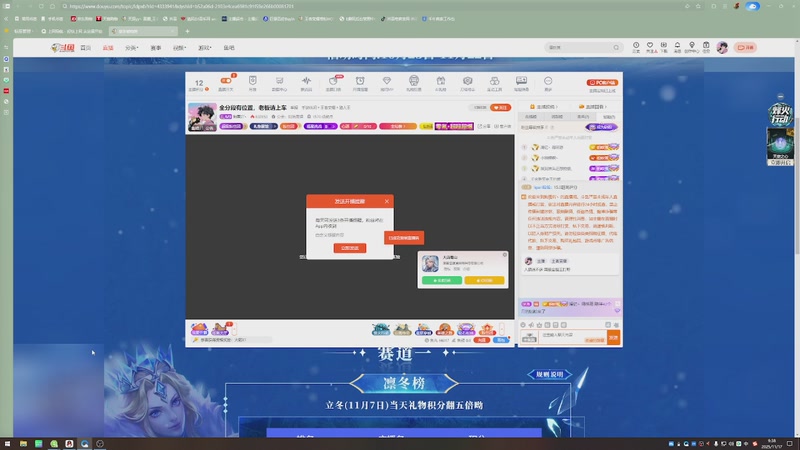Image resolution: width=800 pixels, height=450 pixels.
Task: Click the 烽火行动 side banner
Action: click(780, 115)
